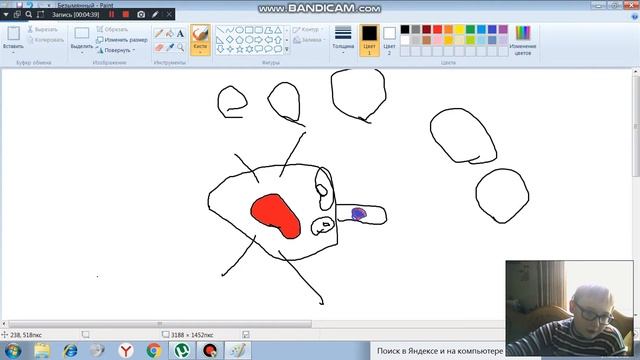Image resolution: width=640 pixels, height=360 pixels.
Task: Take a screenshot with Bandicam camera icon
Action: (x=141, y=14)
